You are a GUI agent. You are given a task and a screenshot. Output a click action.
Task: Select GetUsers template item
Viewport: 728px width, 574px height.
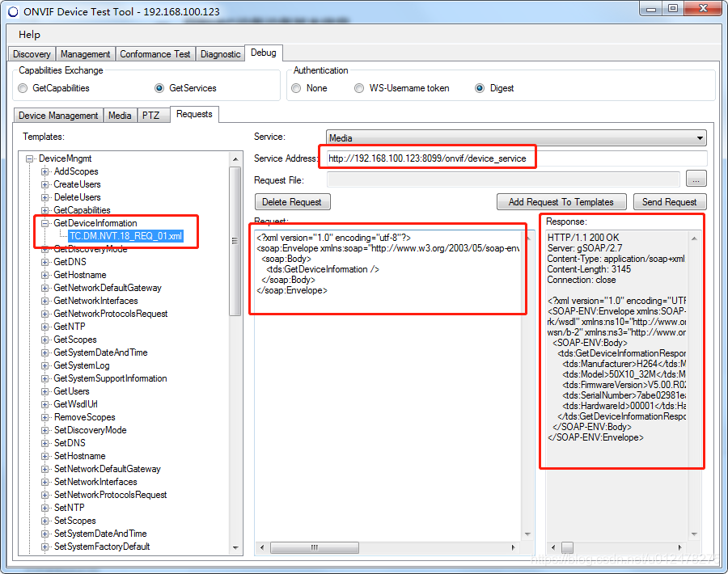coord(71,391)
